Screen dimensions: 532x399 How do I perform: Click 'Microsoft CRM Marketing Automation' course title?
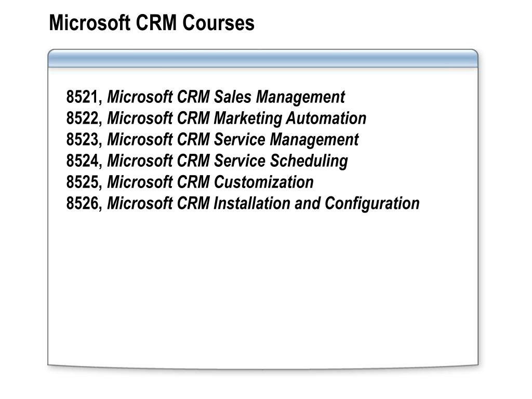coord(237,118)
